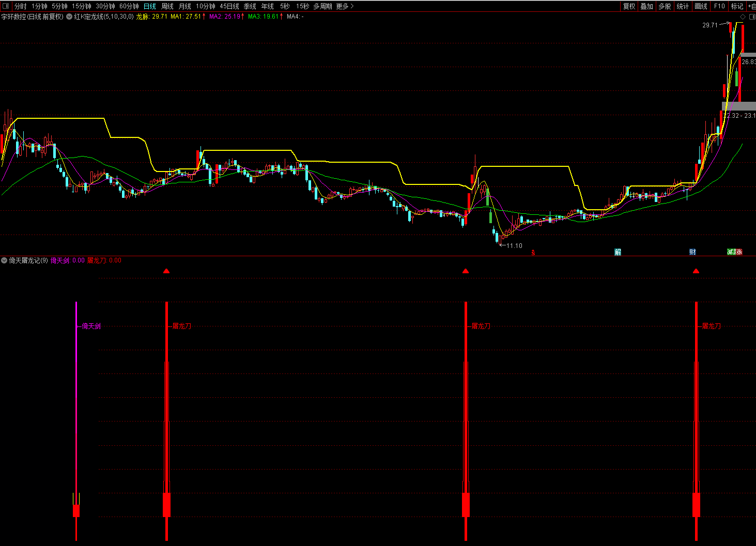
Task: Select the 1分钟 period
Action: (39, 6)
